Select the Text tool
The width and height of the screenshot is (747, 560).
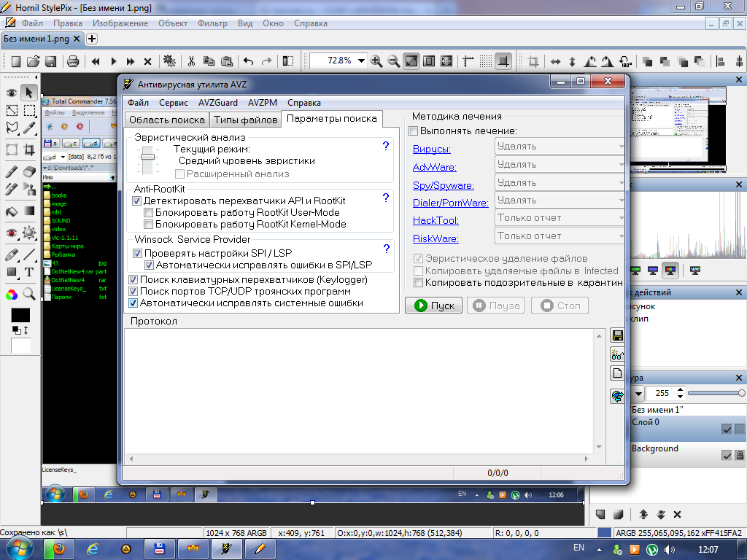[x=29, y=273]
